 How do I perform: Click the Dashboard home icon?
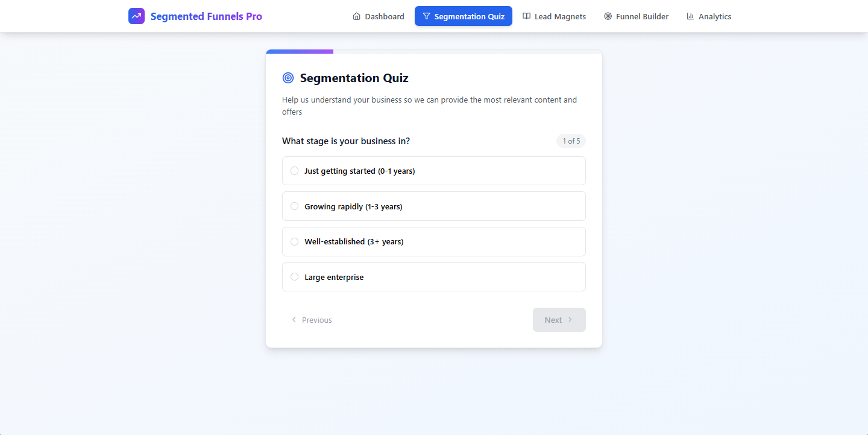point(356,16)
